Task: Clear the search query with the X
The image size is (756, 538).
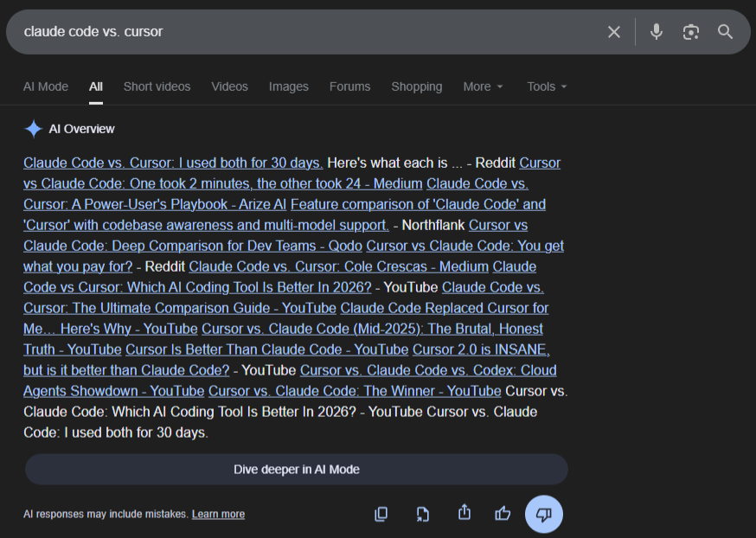Action: coord(614,31)
